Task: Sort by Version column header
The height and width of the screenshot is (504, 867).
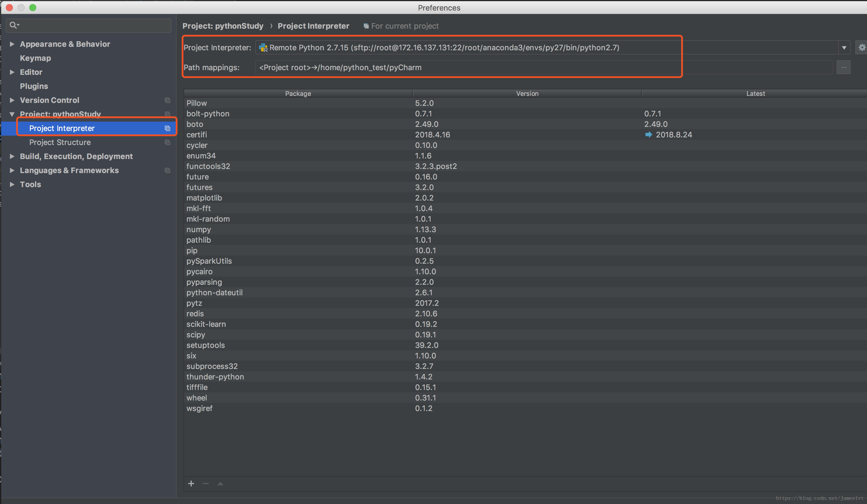Action: coord(527,94)
